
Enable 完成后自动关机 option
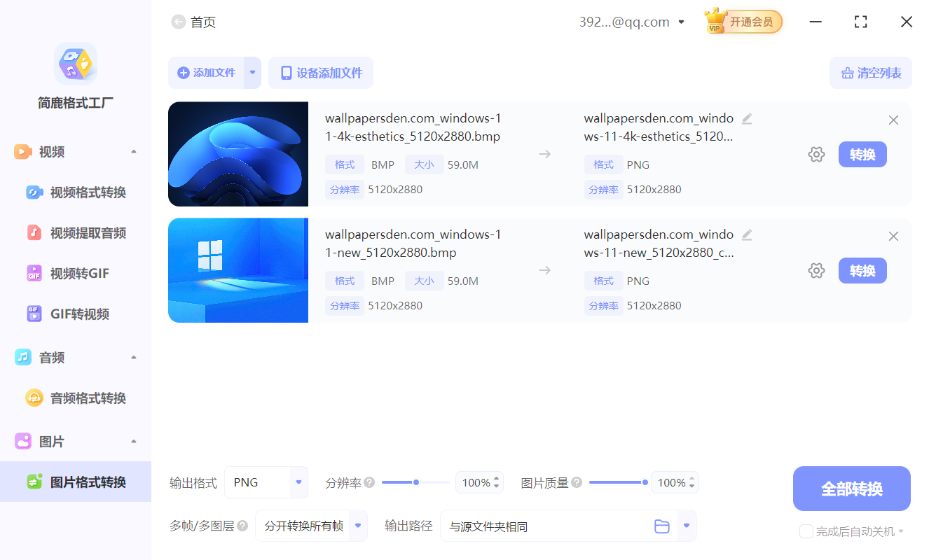[806, 531]
